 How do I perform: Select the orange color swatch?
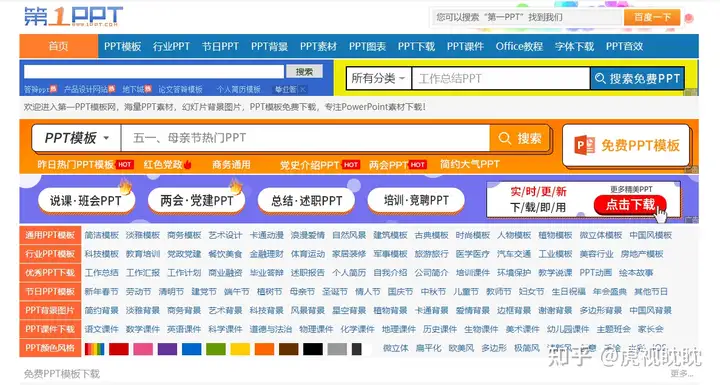coord(264,349)
